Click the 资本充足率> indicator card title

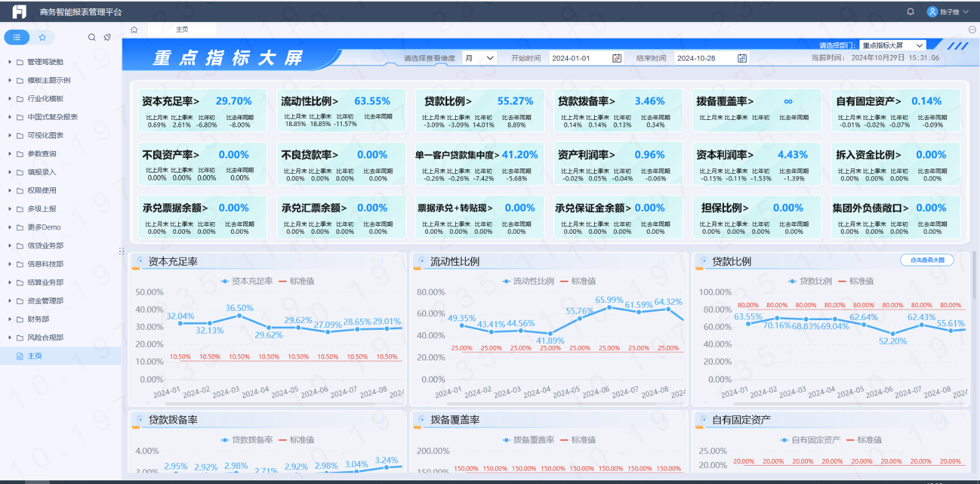(170, 102)
